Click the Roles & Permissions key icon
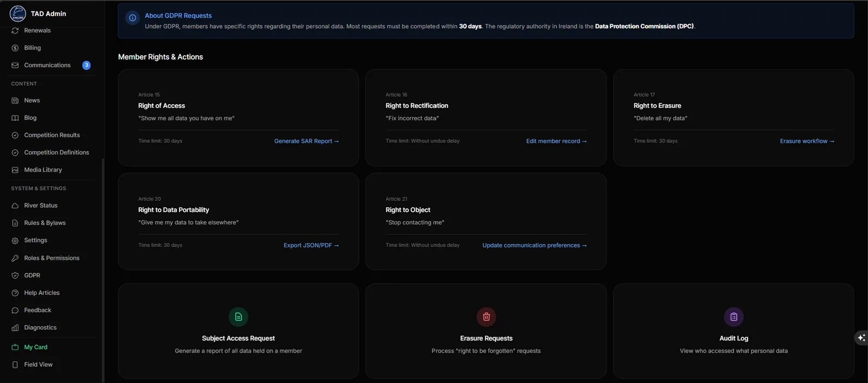Viewport: 868px width, 383px height. pos(15,258)
